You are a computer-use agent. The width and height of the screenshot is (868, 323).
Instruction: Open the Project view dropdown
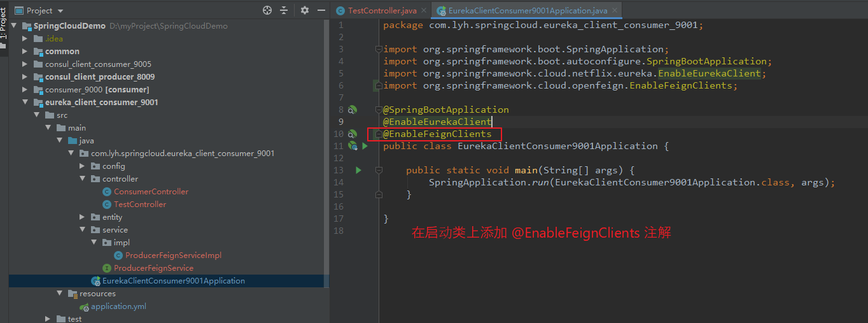pyautogui.click(x=39, y=11)
